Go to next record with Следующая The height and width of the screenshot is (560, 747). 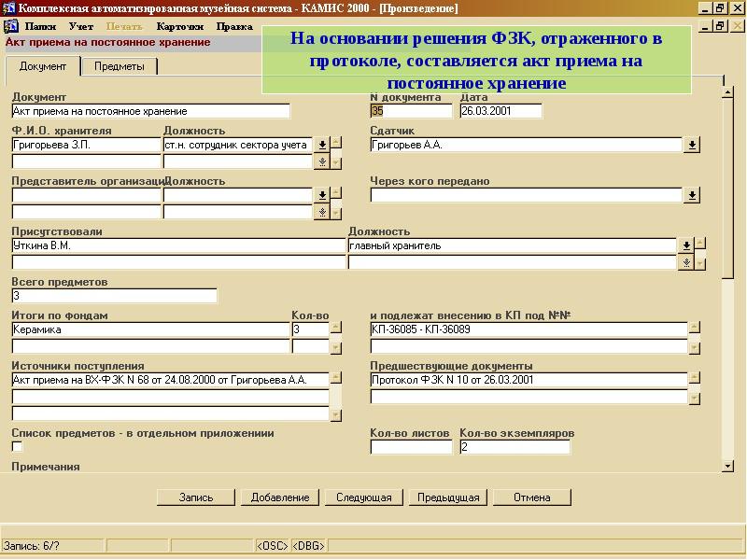(x=363, y=497)
